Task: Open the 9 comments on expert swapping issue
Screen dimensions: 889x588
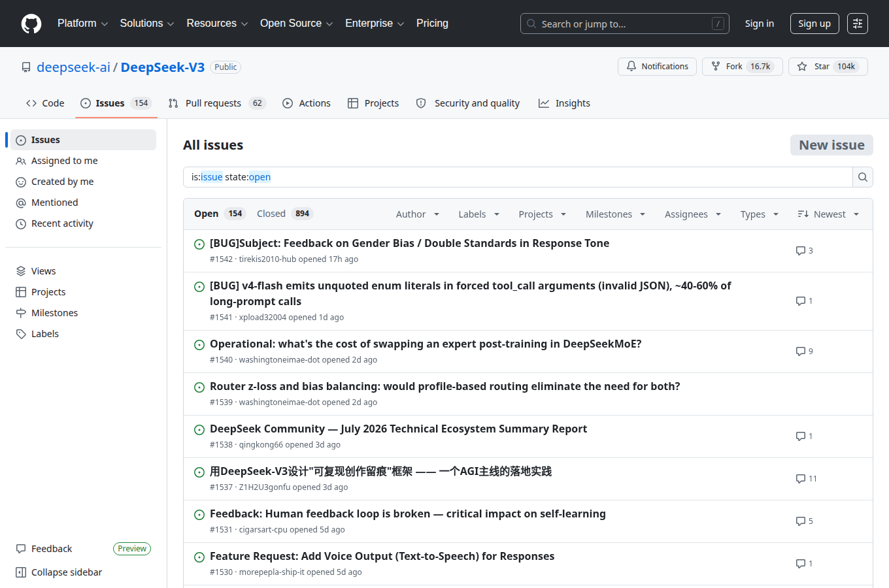Action: 804,351
